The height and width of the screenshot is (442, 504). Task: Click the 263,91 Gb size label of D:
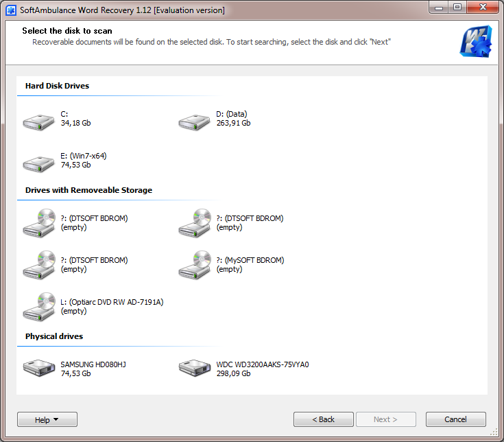coord(233,124)
